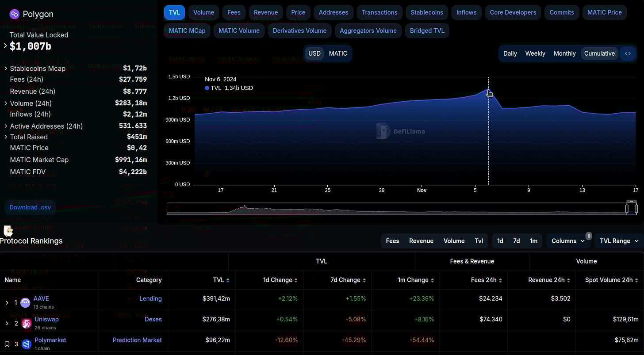The image size is (644, 355).
Task: Expand the Total Raised row
Action: click(6, 137)
